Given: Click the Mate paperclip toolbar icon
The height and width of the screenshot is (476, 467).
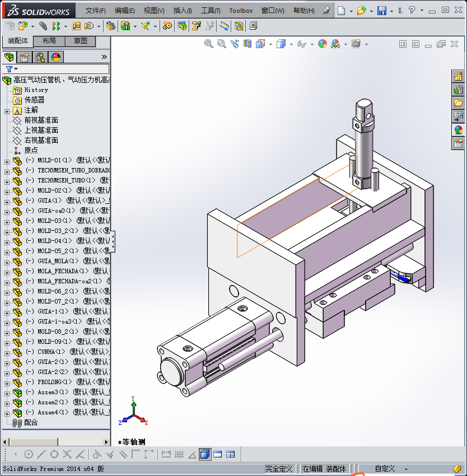Looking at the screenshot, I should tap(43, 26).
